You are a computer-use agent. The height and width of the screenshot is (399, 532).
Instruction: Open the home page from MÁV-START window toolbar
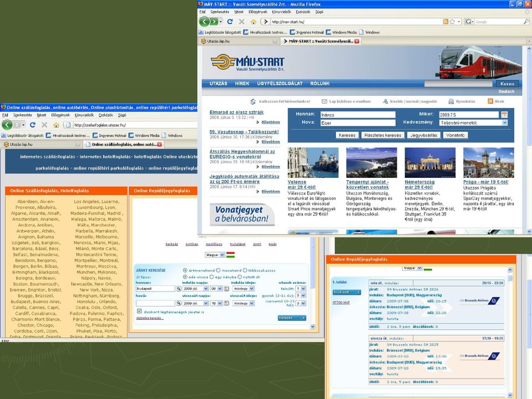click(253, 22)
